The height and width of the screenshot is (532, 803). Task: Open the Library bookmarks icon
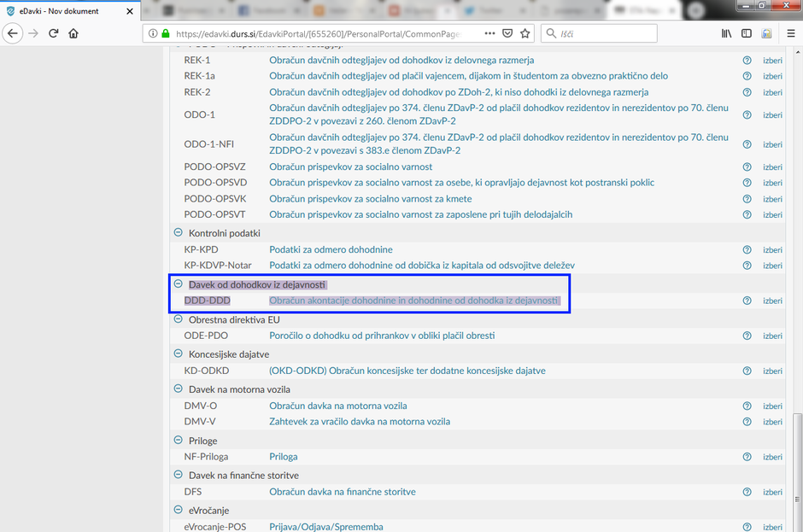click(727, 33)
